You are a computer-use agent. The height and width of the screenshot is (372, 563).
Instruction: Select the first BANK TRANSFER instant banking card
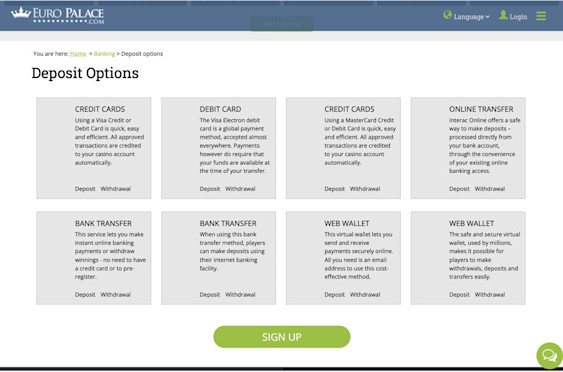coord(94,258)
